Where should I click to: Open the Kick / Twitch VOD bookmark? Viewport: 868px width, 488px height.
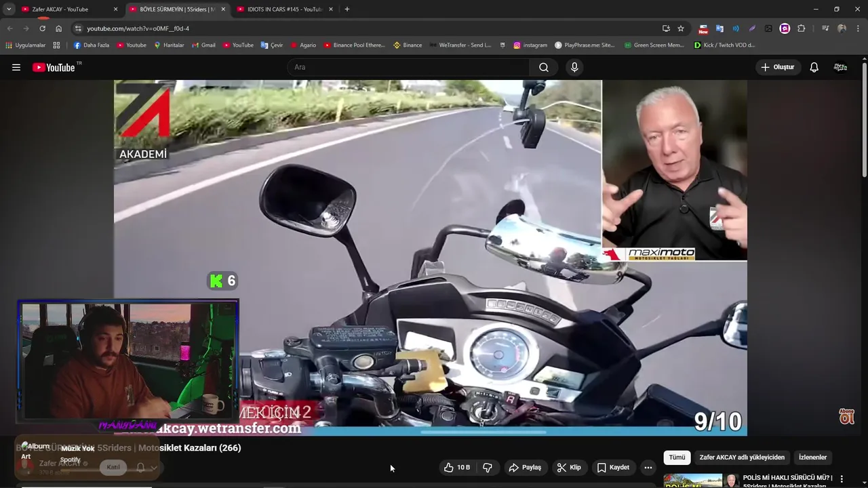[x=724, y=45]
